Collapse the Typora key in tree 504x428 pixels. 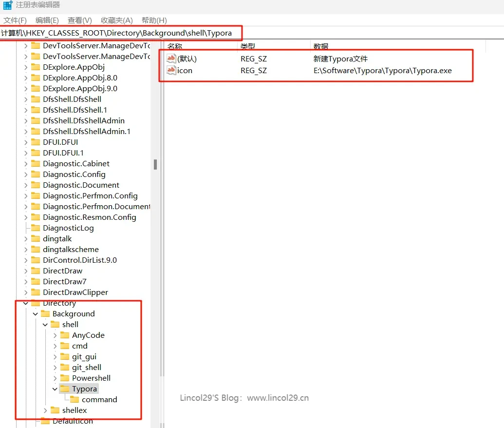pyautogui.click(x=55, y=389)
